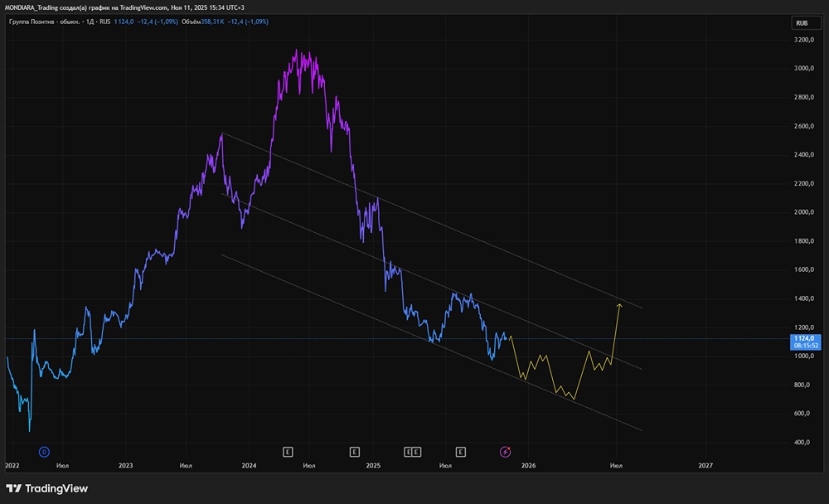The height and width of the screenshot is (504, 829).
Task: Click the right E of the adjacent earnings pair
Action: [x=416, y=452]
